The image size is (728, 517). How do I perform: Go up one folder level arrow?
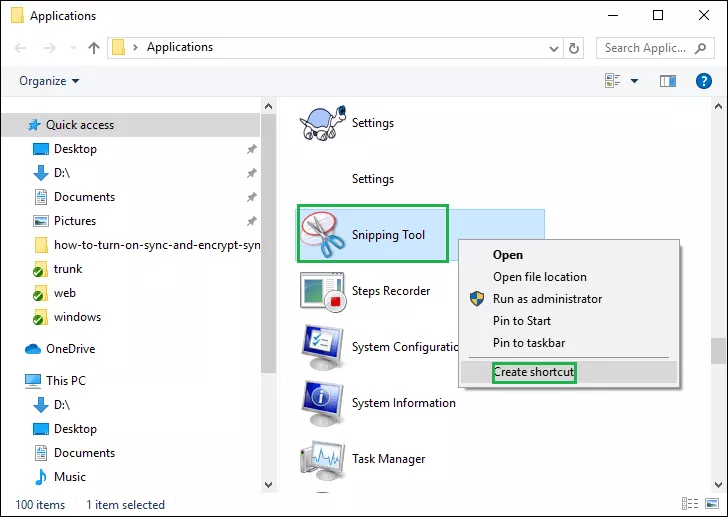coord(94,48)
